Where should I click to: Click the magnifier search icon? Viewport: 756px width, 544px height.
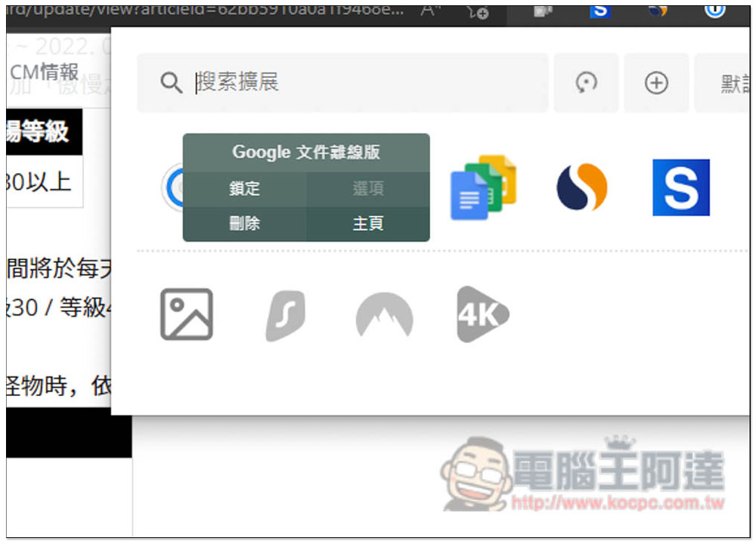[x=171, y=83]
